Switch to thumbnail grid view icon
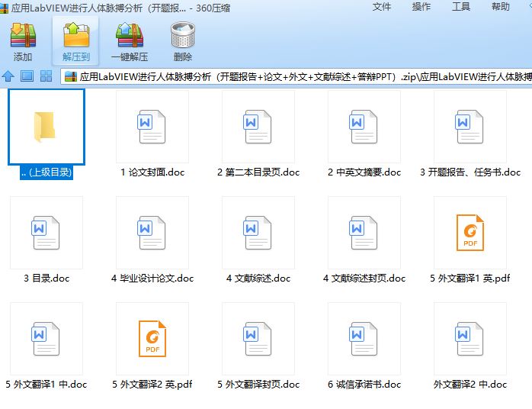The image size is (532, 409). [x=46, y=76]
